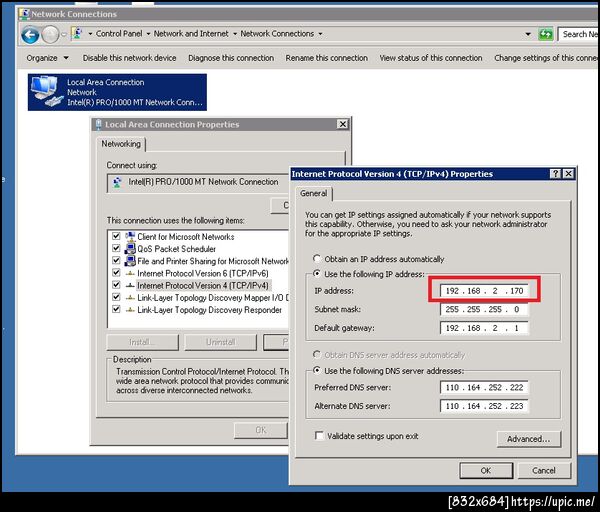Viewport: 600px width, 512px height.
Task: Select the Networking tab
Action: [121, 144]
